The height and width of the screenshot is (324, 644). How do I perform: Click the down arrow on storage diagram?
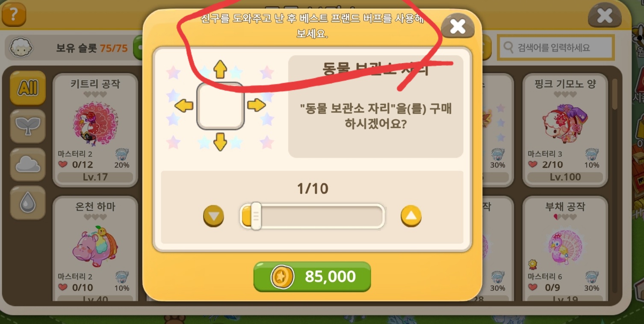(x=220, y=141)
